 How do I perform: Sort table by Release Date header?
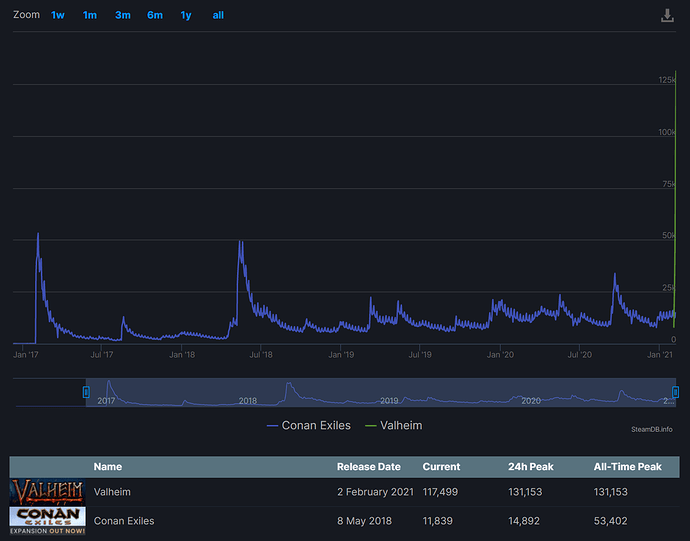point(369,467)
